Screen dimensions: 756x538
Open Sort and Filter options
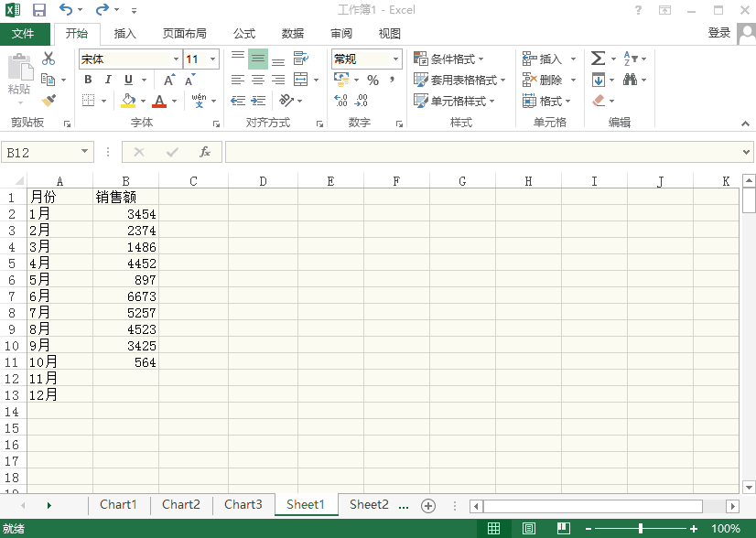point(631,59)
